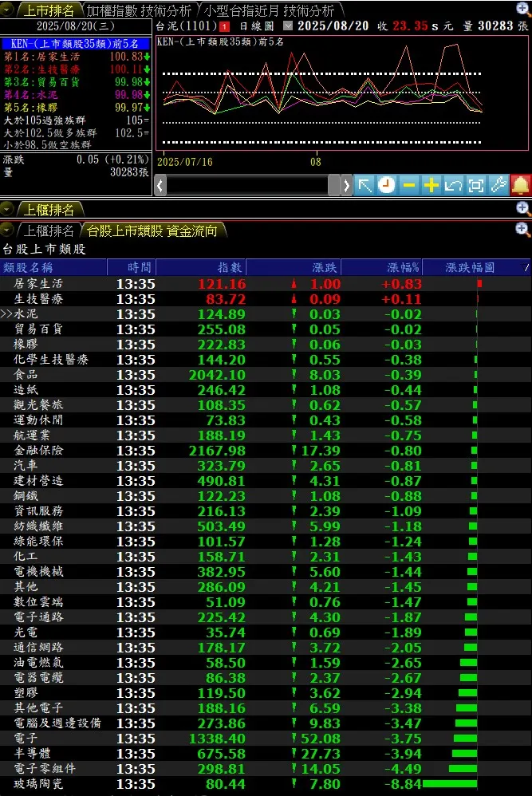Switch to the 上市排名 tab
Screen dimensions: 532x796
tap(49, 10)
